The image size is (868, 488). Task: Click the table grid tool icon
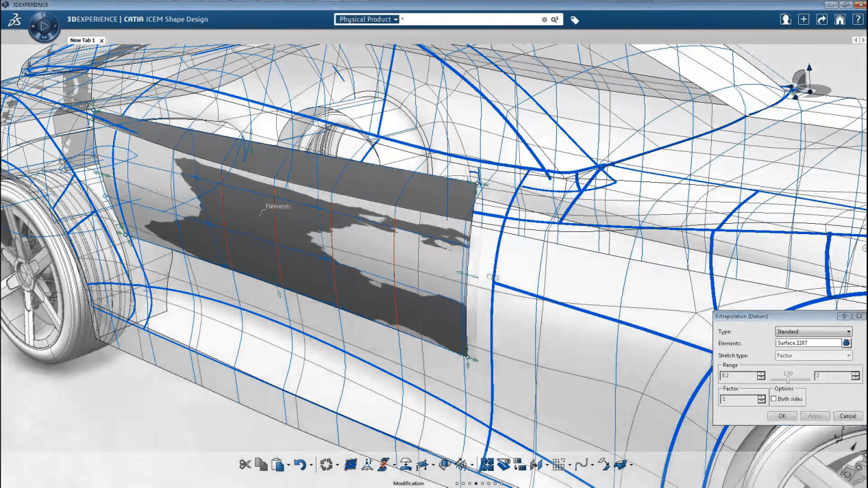(x=558, y=465)
